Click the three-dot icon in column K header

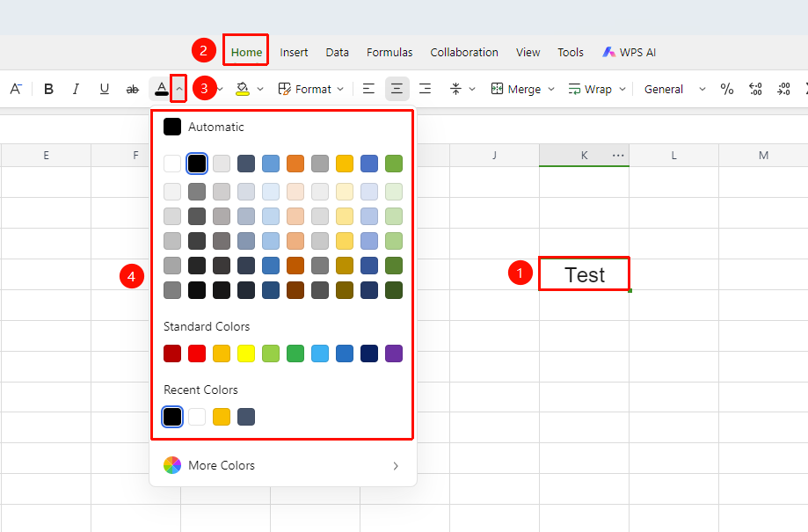(x=618, y=155)
